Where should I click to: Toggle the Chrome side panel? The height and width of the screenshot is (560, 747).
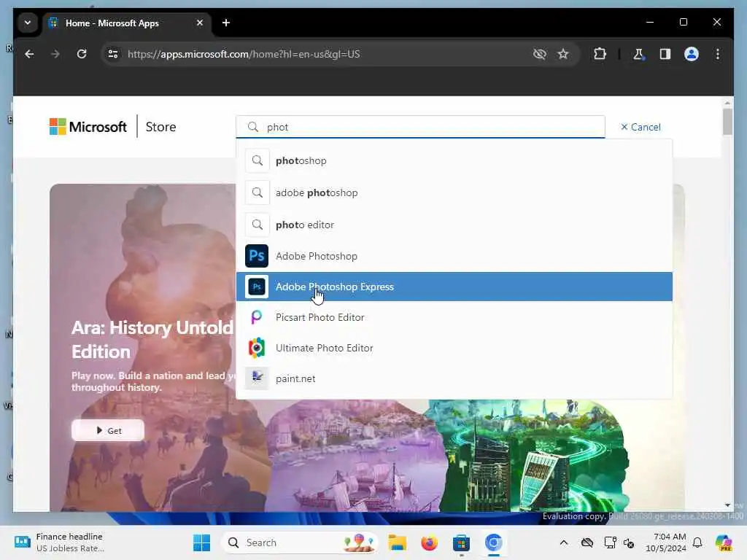(x=665, y=54)
